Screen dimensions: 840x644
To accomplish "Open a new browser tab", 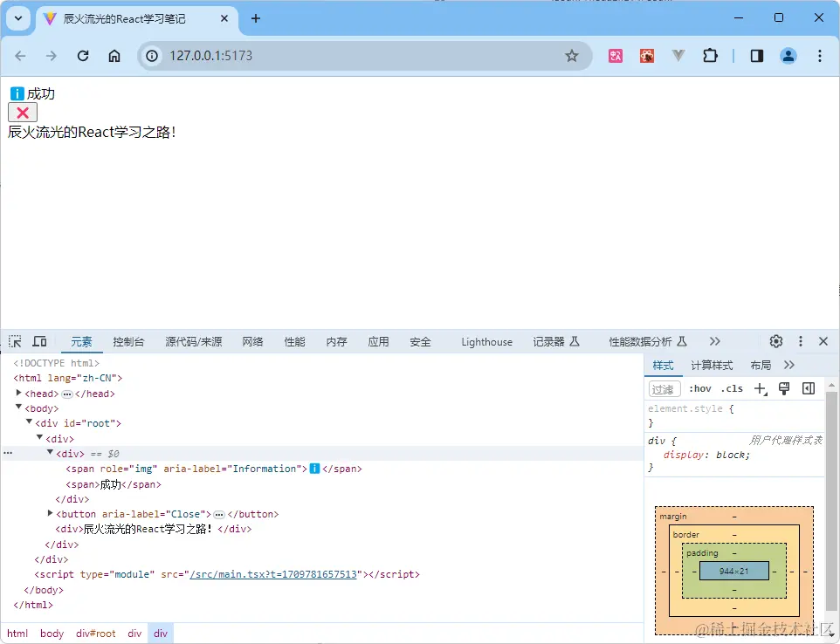I will (x=256, y=18).
